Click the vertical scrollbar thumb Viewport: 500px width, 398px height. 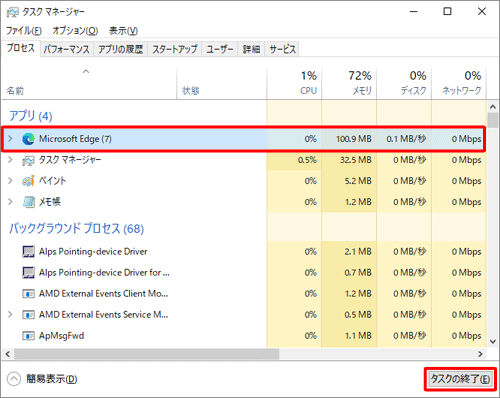point(493,120)
